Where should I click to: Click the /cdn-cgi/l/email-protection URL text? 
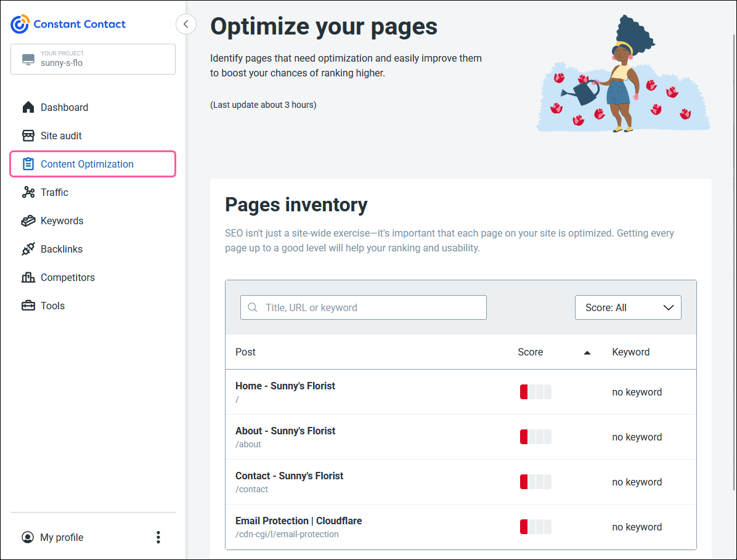tap(287, 534)
